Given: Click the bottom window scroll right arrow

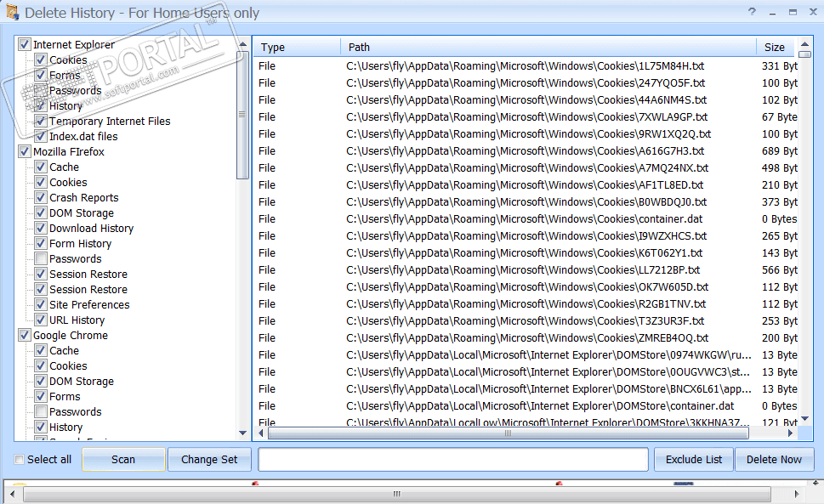Looking at the screenshot, I should 797,494.
